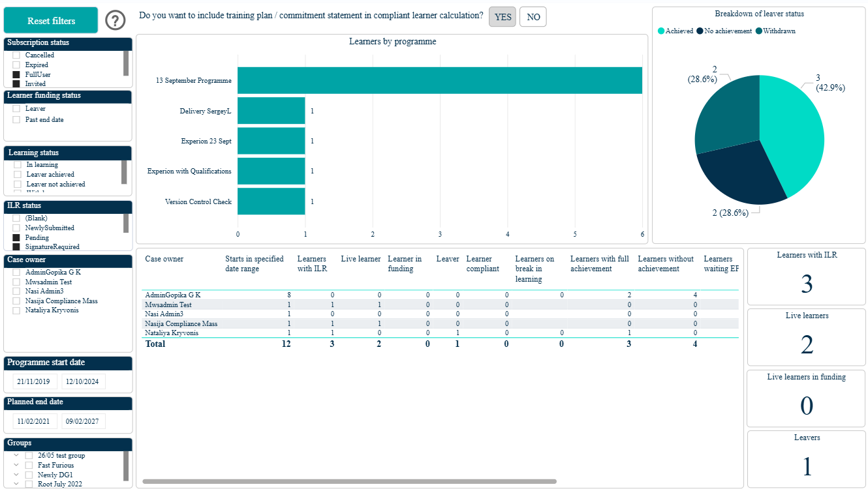Uncheck the FullUser subscription status

click(16, 74)
